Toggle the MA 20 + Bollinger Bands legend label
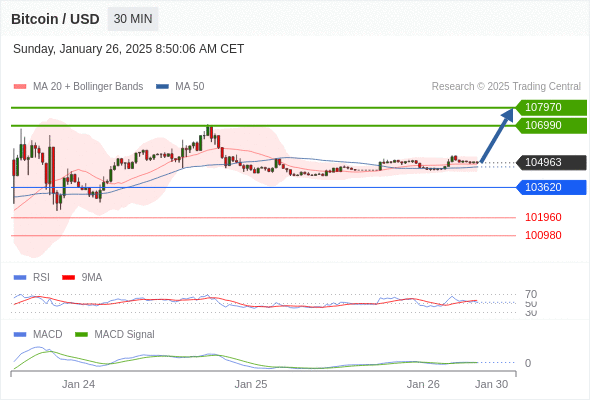The height and width of the screenshot is (400, 590). tap(88, 87)
